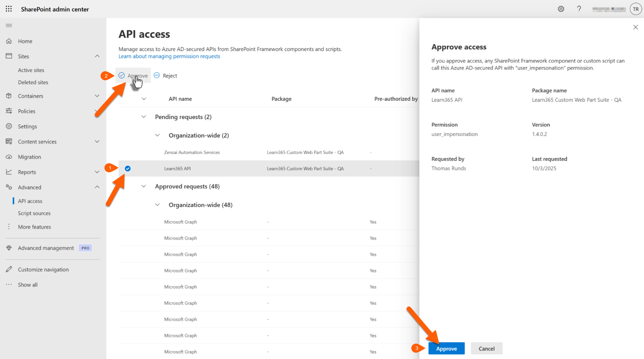Click the Customize navigation pencil icon

coord(9,269)
